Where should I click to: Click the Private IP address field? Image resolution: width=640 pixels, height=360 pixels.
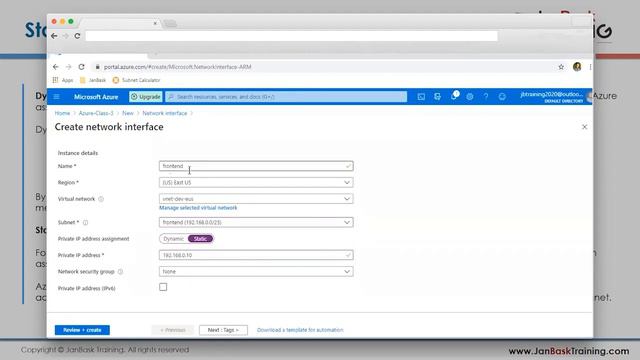256,255
